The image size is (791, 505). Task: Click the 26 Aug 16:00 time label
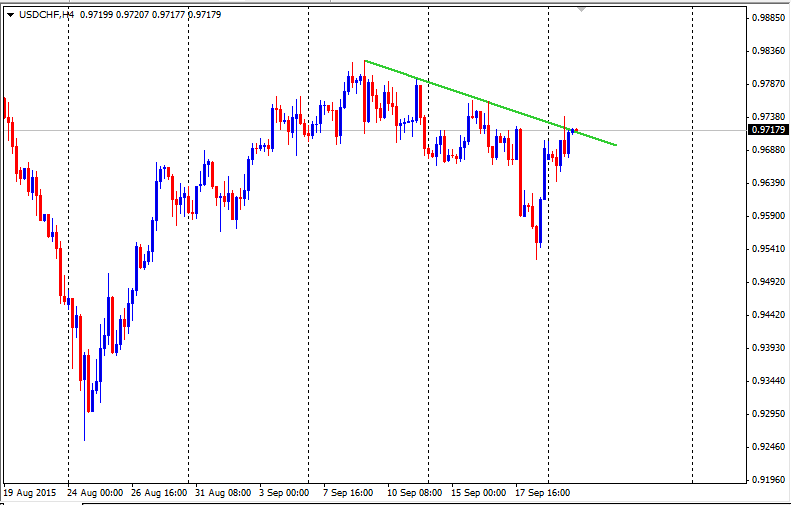coord(159,492)
